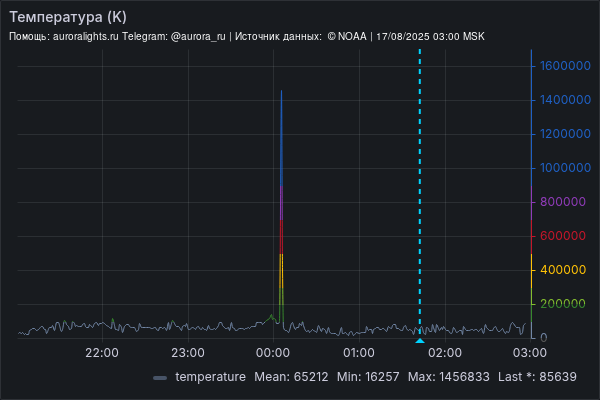Image resolution: width=600 pixels, height=400 pixels.
Task: Click the temperature legend color swatch
Action: click(x=160, y=378)
